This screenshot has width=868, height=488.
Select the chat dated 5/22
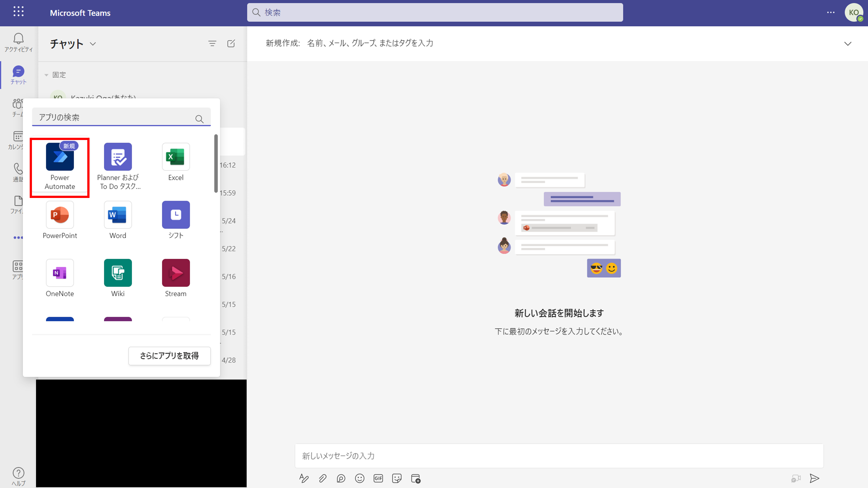232,249
